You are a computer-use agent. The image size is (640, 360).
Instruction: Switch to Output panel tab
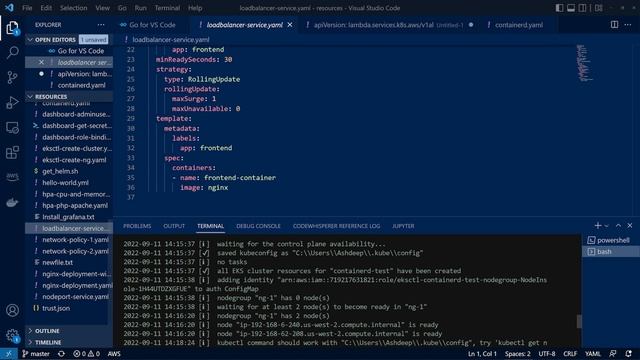pos(174,226)
